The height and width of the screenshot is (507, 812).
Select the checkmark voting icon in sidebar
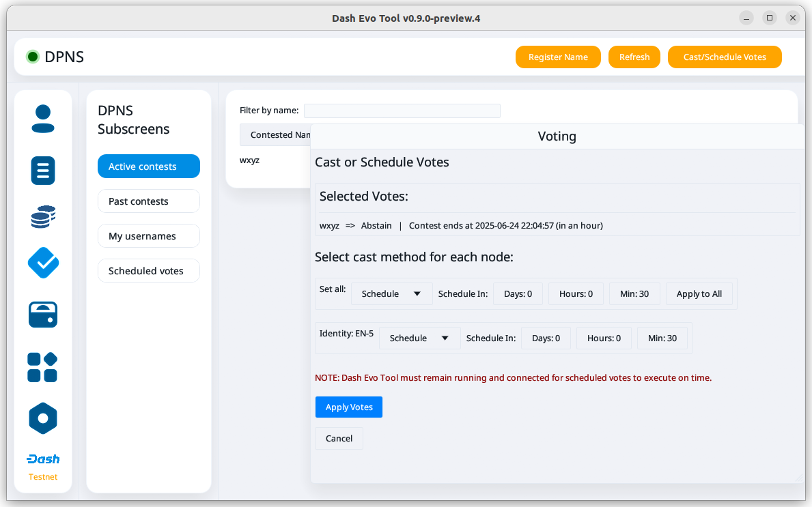(x=43, y=263)
